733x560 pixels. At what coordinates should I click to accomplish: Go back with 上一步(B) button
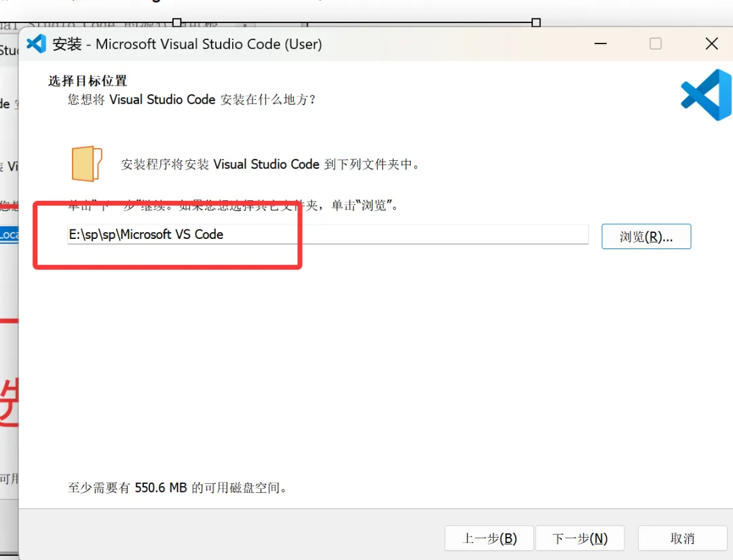point(489,538)
